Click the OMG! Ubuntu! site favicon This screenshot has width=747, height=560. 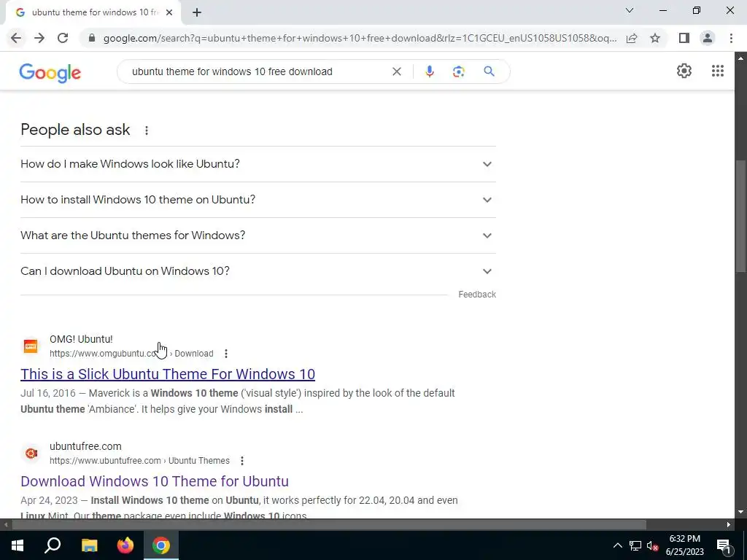click(x=31, y=346)
